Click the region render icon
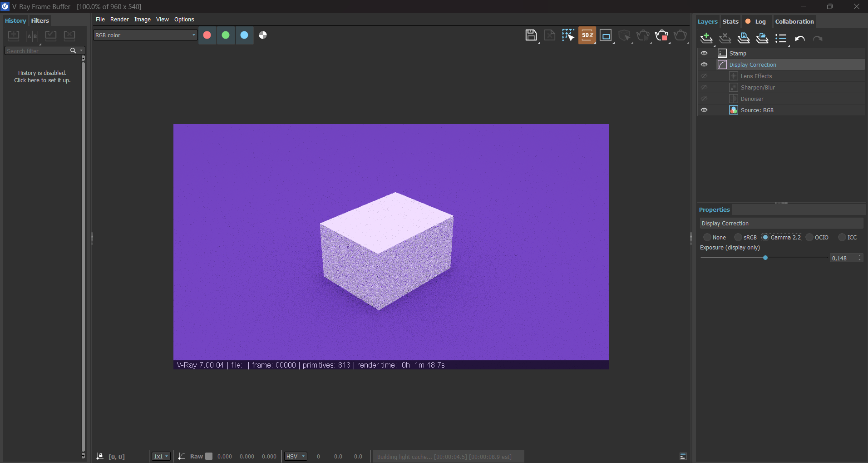Image resolution: width=868 pixels, height=463 pixels. [x=606, y=35]
